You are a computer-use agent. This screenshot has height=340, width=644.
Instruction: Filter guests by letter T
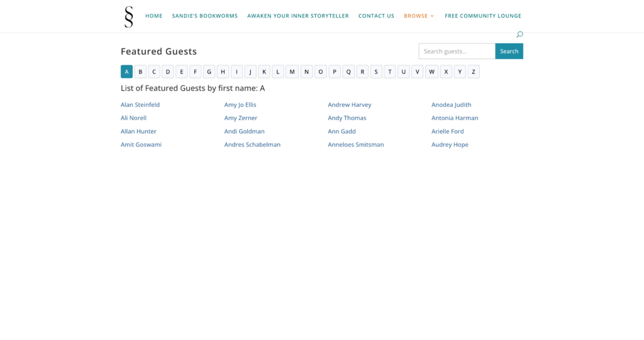(390, 72)
